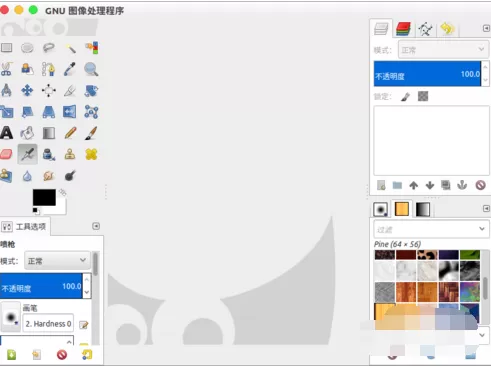
Task: Select the Free Select lasso tool
Action: tap(49, 48)
